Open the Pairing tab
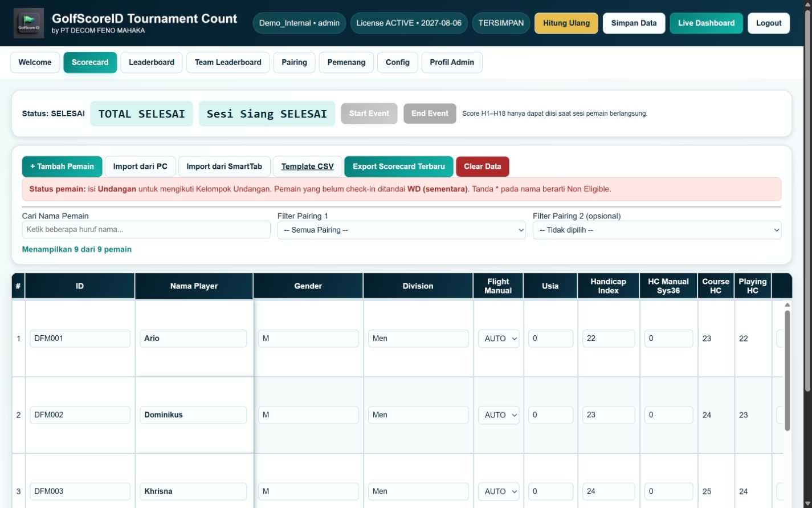The height and width of the screenshot is (508, 812). pos(294,62)
